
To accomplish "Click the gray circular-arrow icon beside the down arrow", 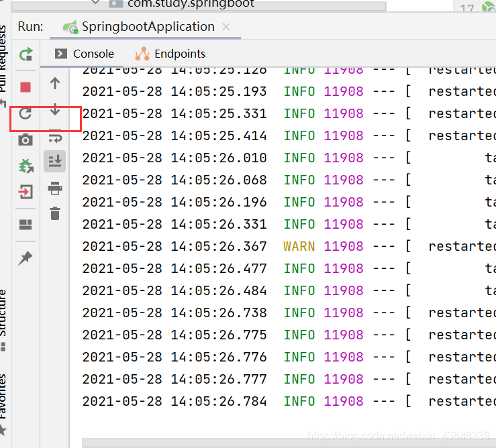I will point(26,113).
